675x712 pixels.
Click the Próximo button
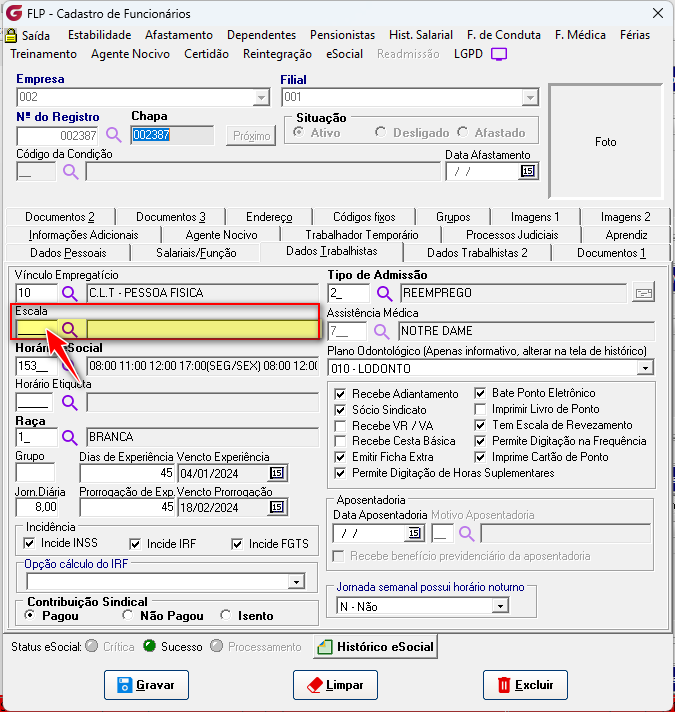pyautogui.click(x=251, y=136)
